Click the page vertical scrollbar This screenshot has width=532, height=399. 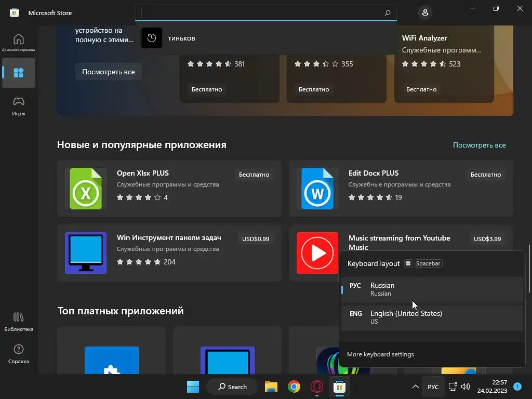(529, 268)
